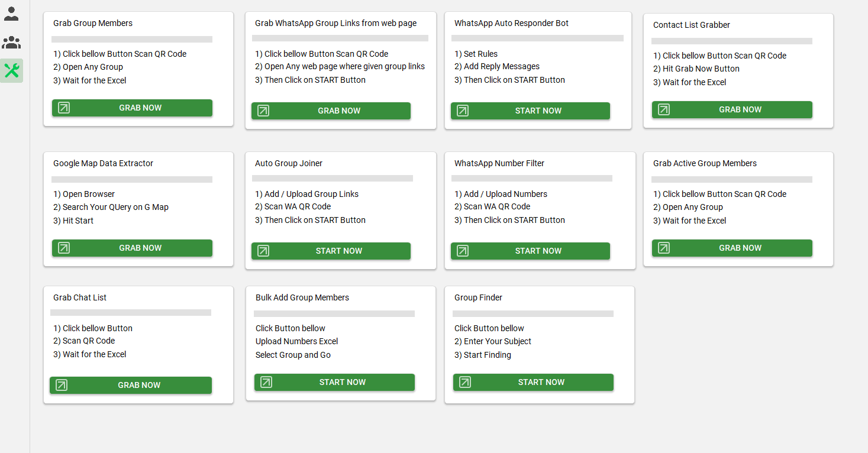Screen dimensions: 868x453
Task: Click launch icon in Google Map Data Extractor card
Action: [64, 248]
